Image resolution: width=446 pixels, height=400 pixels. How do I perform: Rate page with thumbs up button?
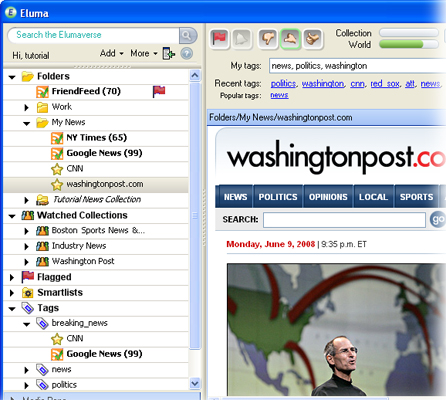click(x=313, y=39)
